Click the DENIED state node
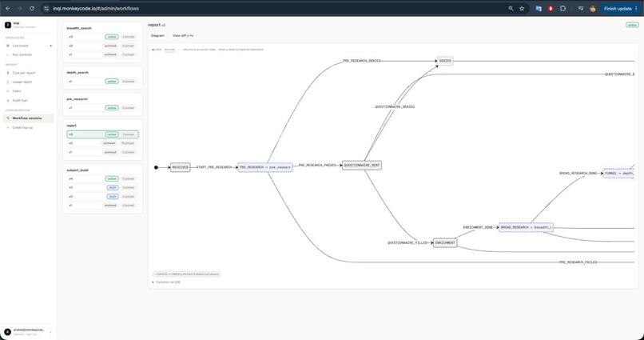 (445, 61)
